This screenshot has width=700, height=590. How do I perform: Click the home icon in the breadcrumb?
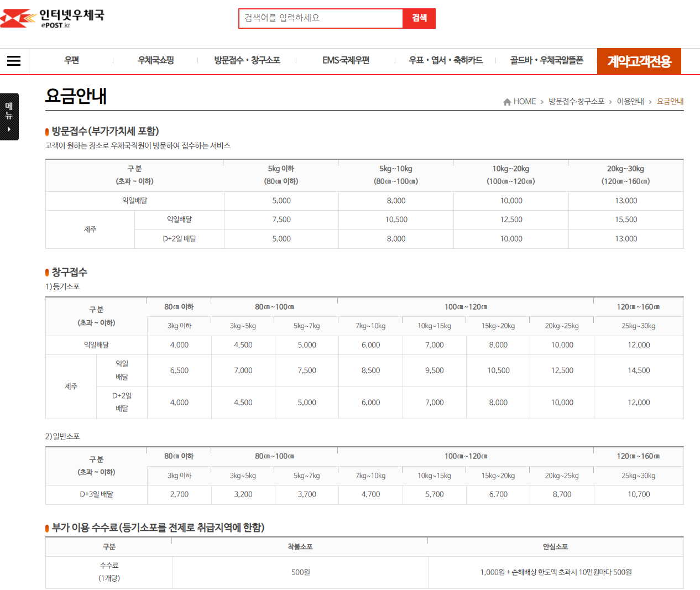[507, 101]
